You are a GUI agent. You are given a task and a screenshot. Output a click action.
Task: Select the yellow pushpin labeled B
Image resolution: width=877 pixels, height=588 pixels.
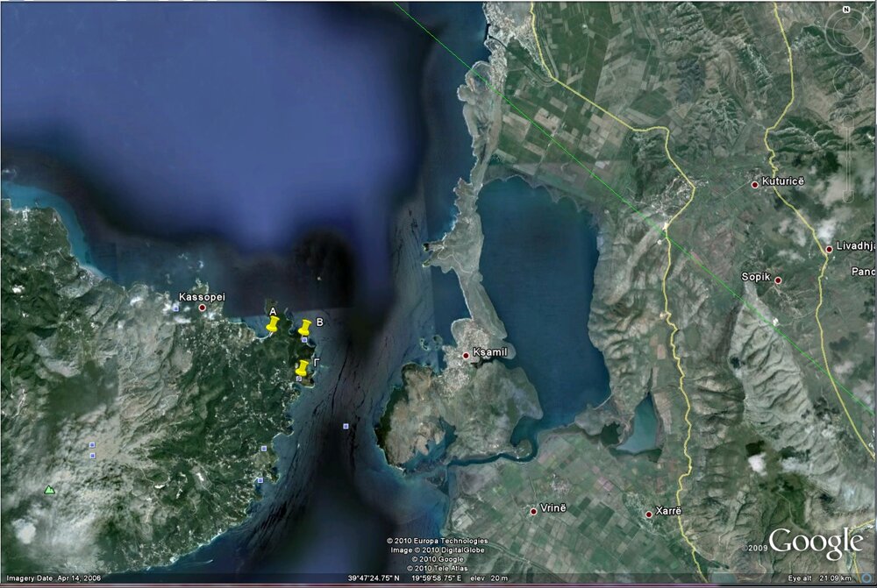pyautogui.click(x=305, y=328)
